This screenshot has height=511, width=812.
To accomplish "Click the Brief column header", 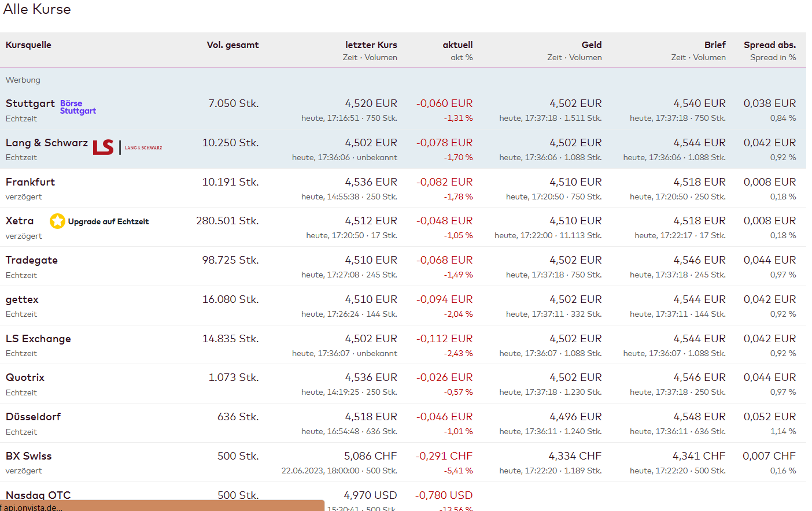I will pyautogui.click(x=714, y=45).
